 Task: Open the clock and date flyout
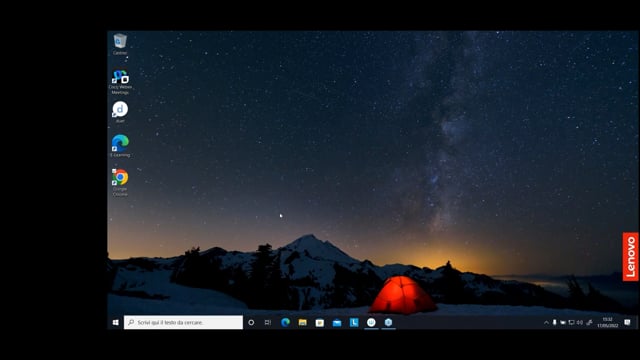(x=608, y=322)
